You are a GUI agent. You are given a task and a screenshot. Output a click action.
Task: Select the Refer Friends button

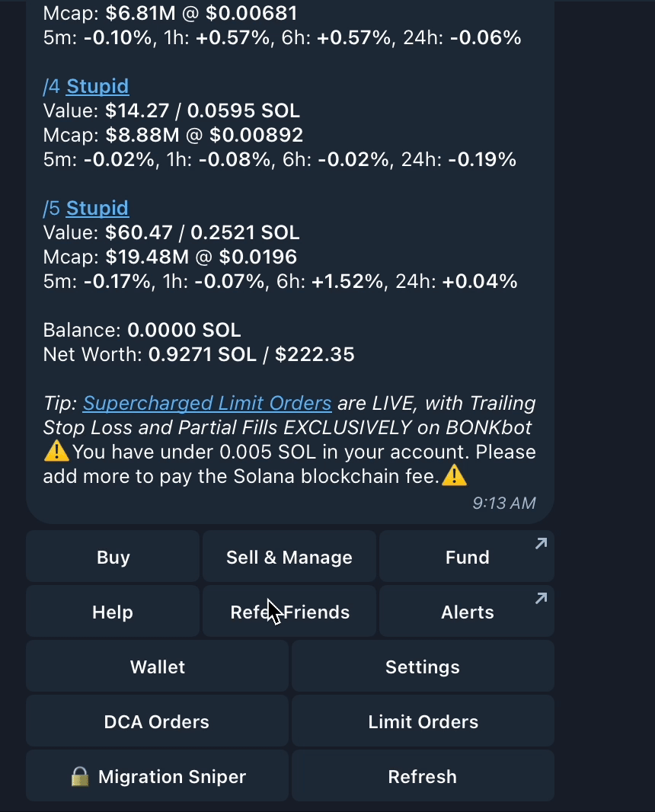pos(289,612)
